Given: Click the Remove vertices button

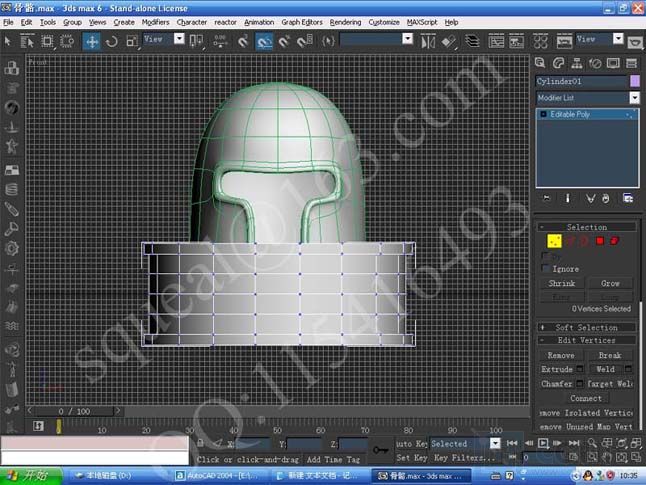Looking at the screenshot, I should (561, 355).
